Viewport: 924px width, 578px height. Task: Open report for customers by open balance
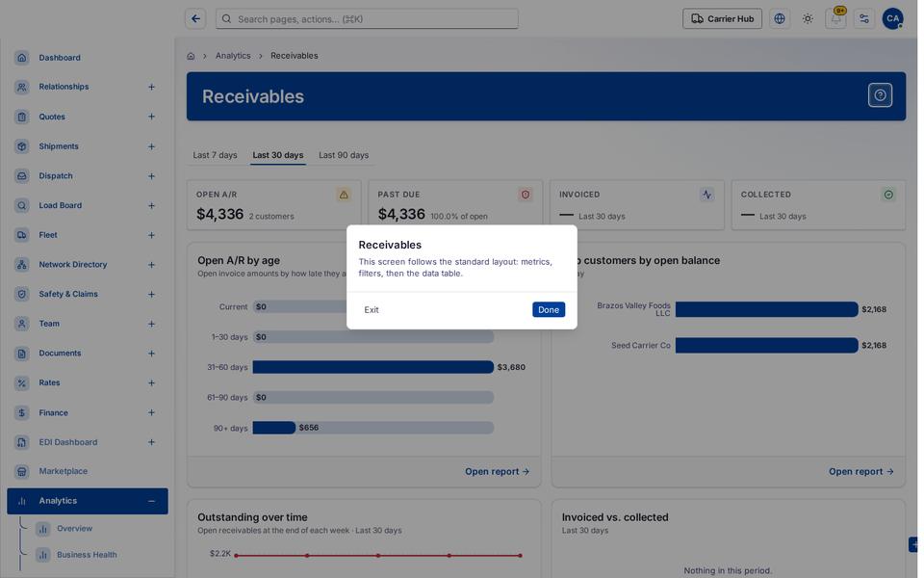(860, 472)
